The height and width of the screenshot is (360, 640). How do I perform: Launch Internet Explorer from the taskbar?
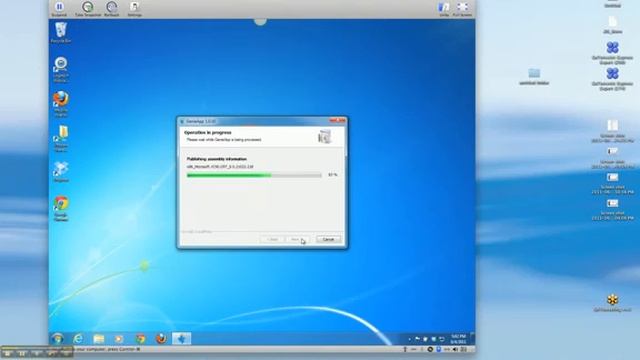click(x=78, y=338)
